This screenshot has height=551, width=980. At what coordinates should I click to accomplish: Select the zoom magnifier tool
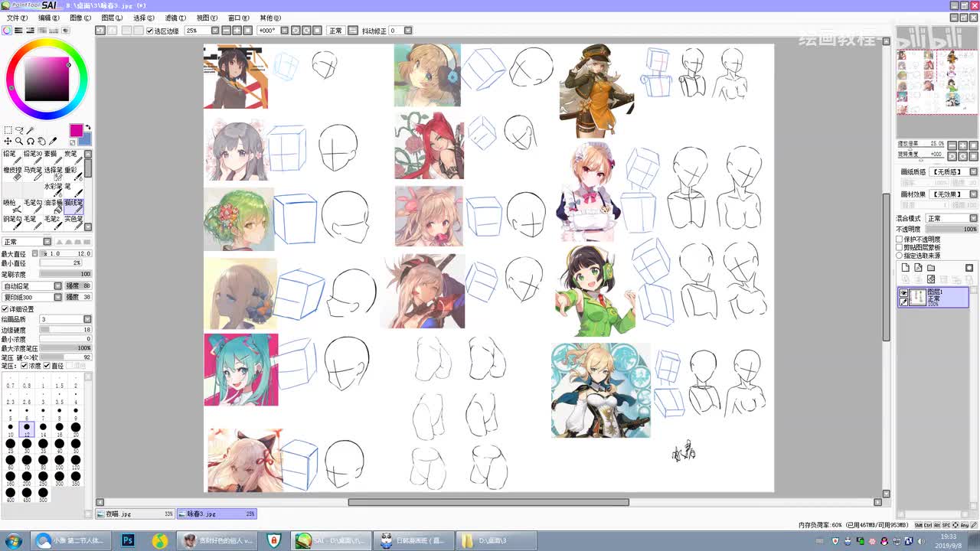click(19, 142)
